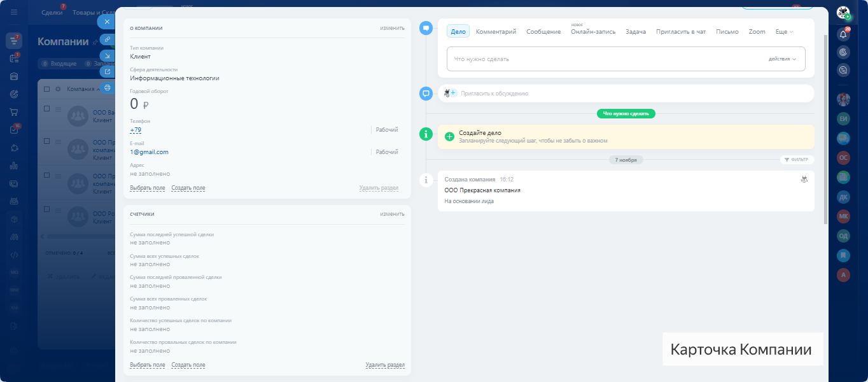Click Пригласить к обсуждению field

coord(626,93)
